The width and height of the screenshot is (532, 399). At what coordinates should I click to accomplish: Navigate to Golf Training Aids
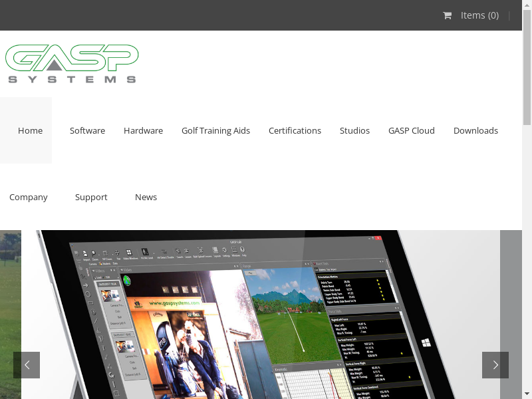coord(215,130)
